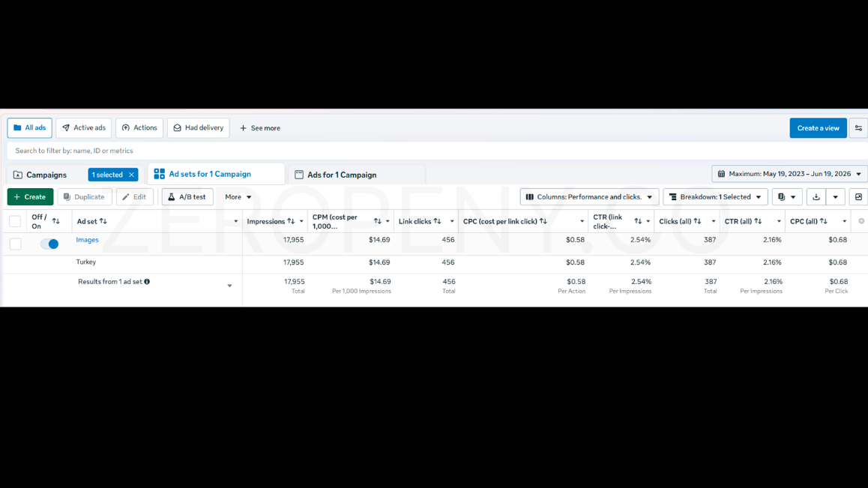The height and width of the screenshot is (488, 868).
Task: Sort by CTR (all) arrows
Action: [759, 222]
